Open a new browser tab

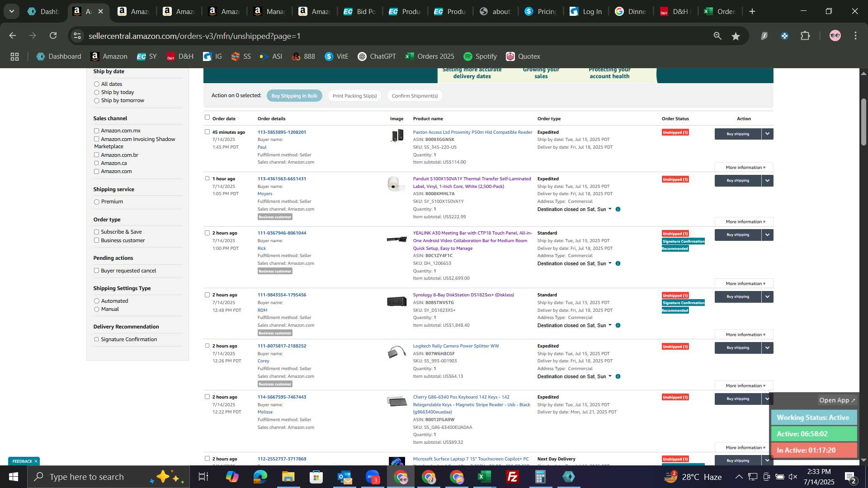752,11
